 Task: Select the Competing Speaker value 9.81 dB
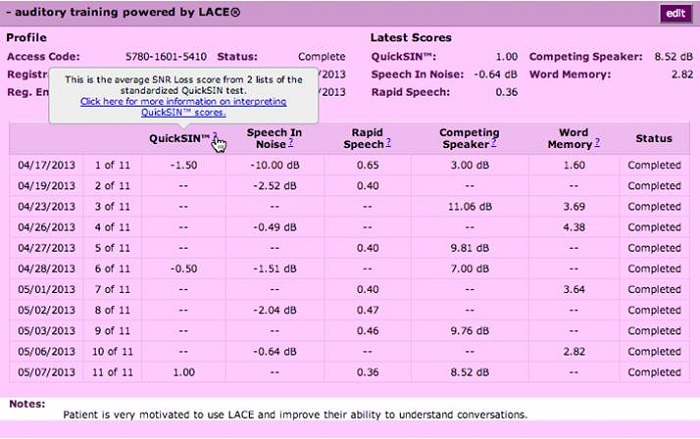469,248
